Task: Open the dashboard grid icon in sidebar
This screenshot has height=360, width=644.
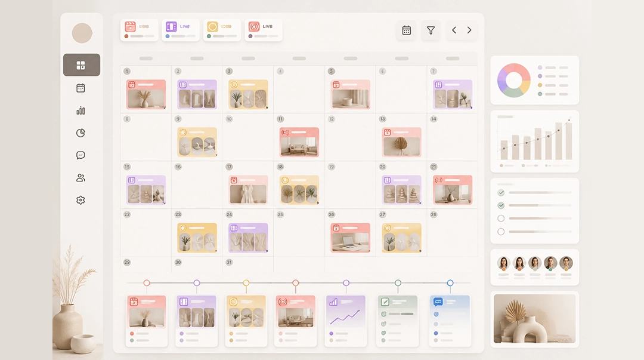Action: tap(81, 65)
